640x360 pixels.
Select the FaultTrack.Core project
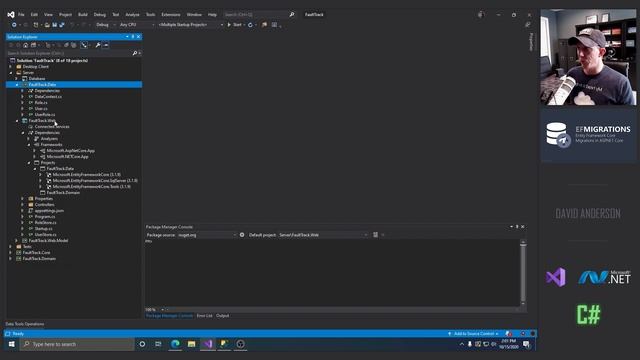36,253
